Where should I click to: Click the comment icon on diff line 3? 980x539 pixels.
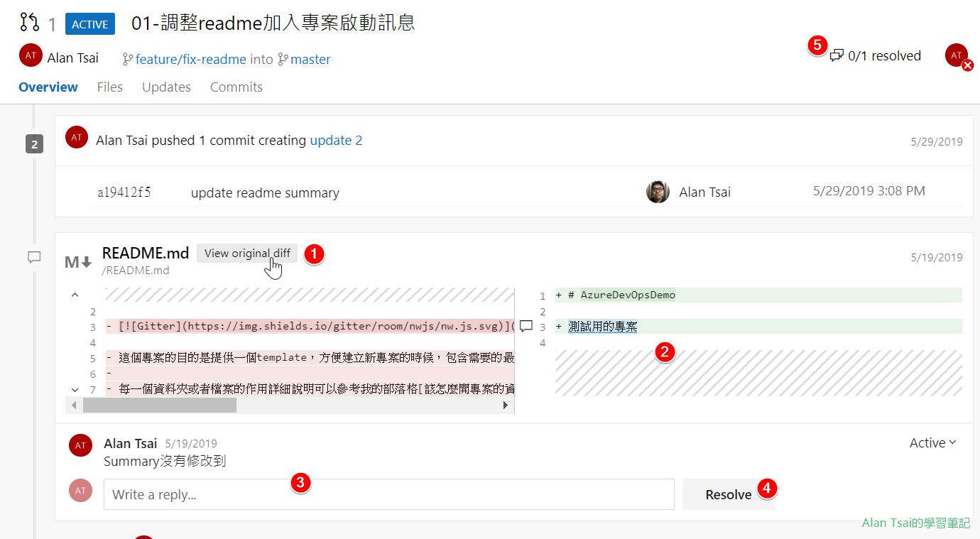[x=526, y=327]
